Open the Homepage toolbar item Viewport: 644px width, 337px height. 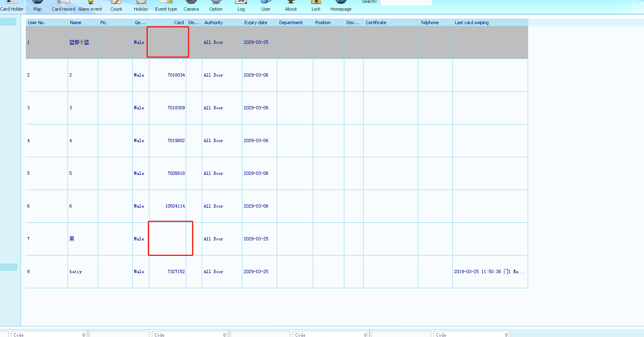coord(341,6)
